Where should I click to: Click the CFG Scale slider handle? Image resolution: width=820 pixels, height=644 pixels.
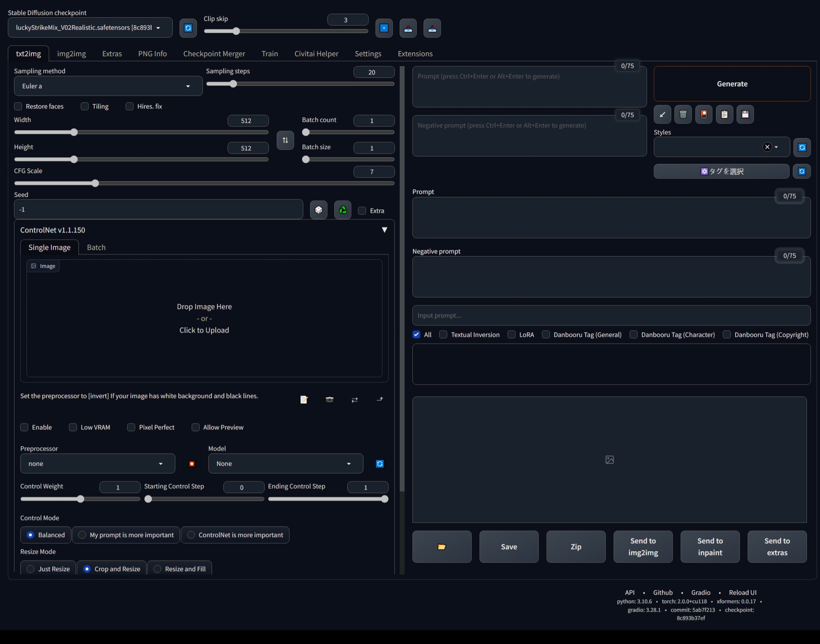[95, 183]
